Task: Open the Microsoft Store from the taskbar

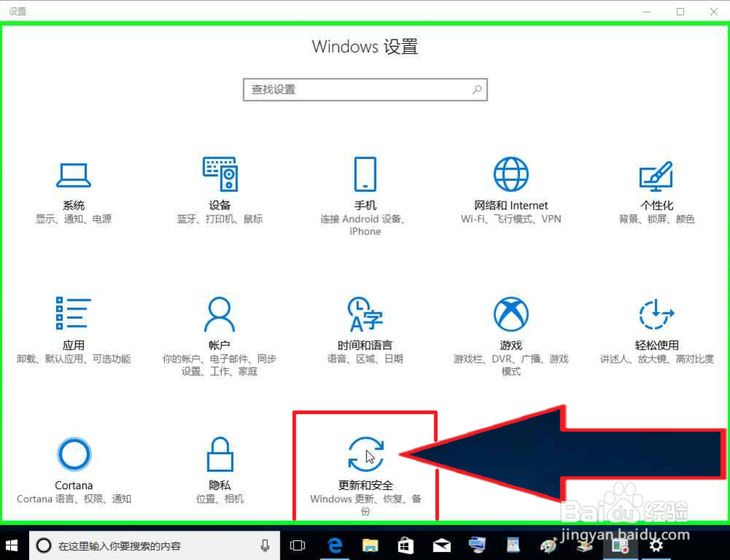Action: [x=405, y=545]
